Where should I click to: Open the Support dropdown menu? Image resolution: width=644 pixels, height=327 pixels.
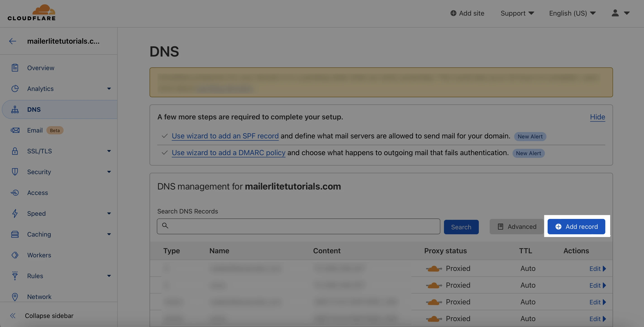click(517, 13)
